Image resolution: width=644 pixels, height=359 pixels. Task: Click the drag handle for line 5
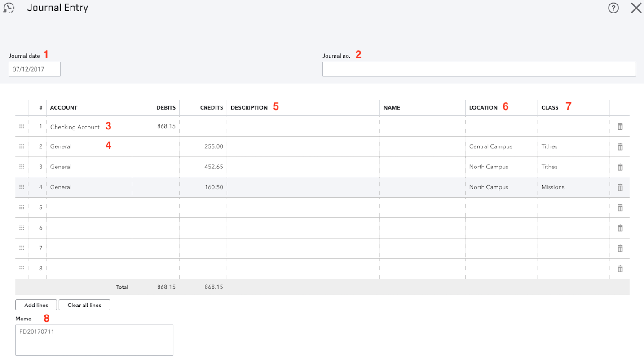point(22,208)
